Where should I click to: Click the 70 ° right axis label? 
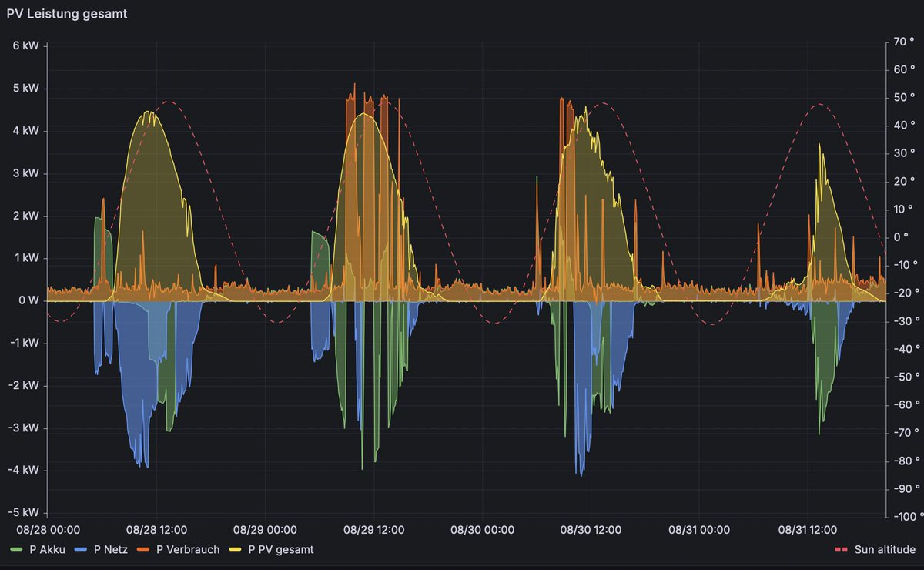click(905, 41)
